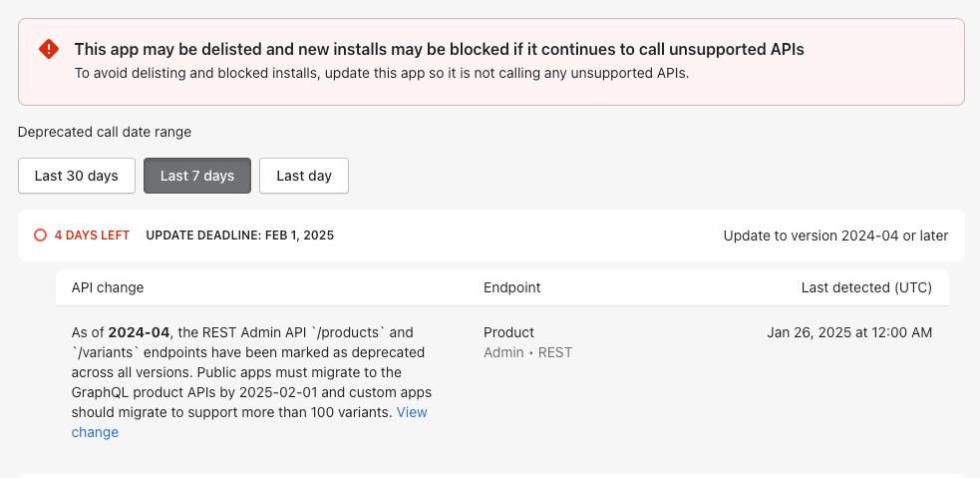
Task: Click Update to version 2024-04 or later
Action: (835, 236)
